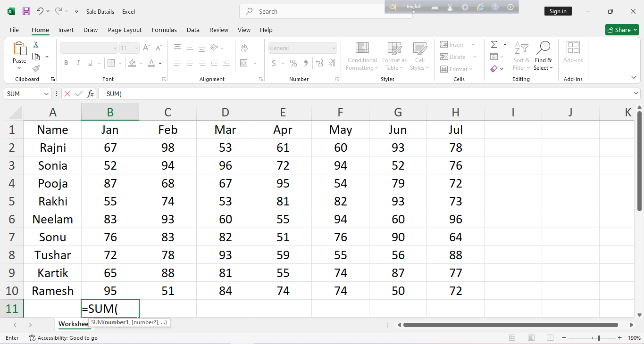Viewport: 644px width, 344px height.
Task: Click the Add-ins icon
Action: point(573,52)
